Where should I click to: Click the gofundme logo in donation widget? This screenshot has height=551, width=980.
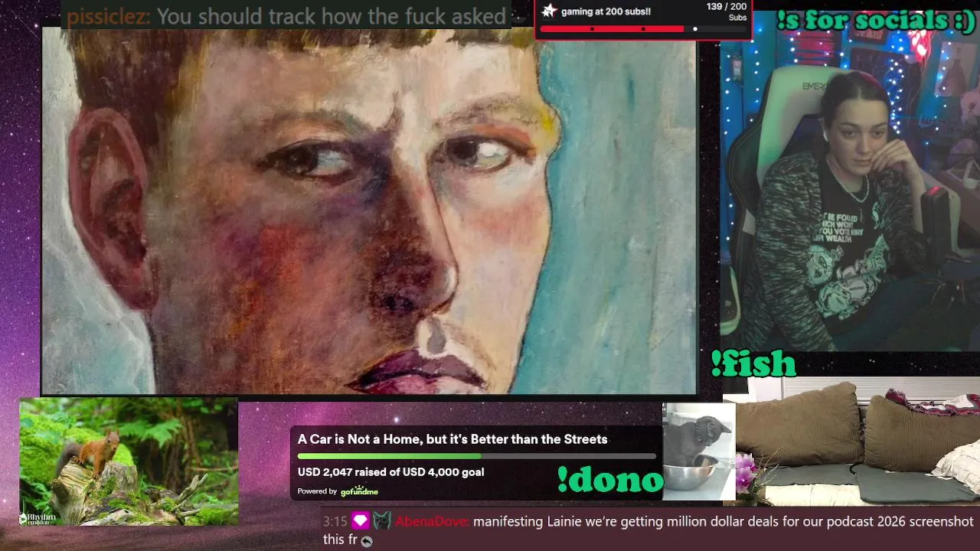tap(359, 491)
